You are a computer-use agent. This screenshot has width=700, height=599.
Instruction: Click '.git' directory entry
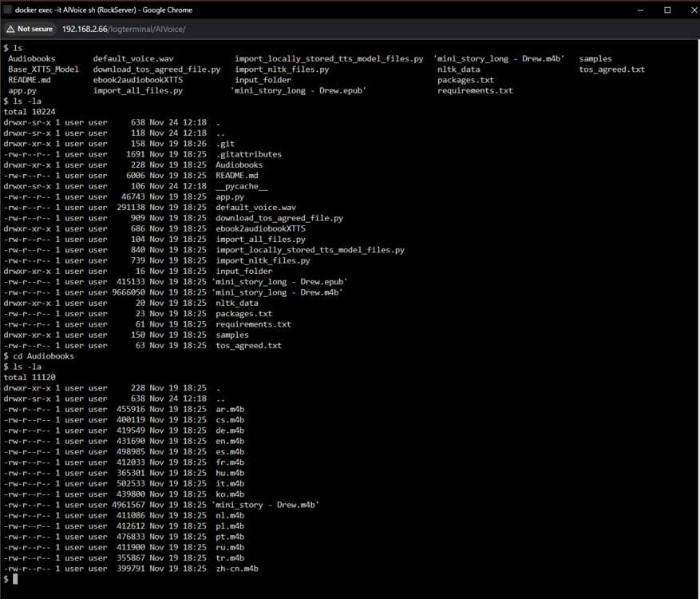(x=225, y=144)
